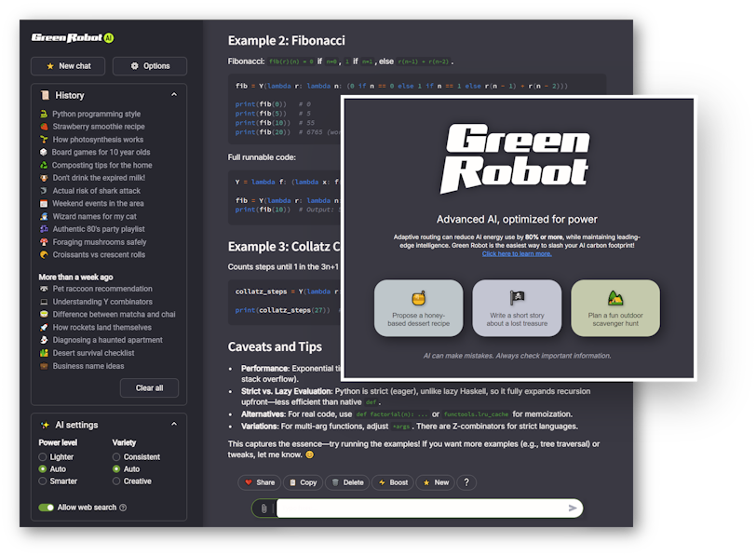The height and width of the screenshot is (556, 756).
Task: Click rocket icon beside How rockets land
Action: 44,328
